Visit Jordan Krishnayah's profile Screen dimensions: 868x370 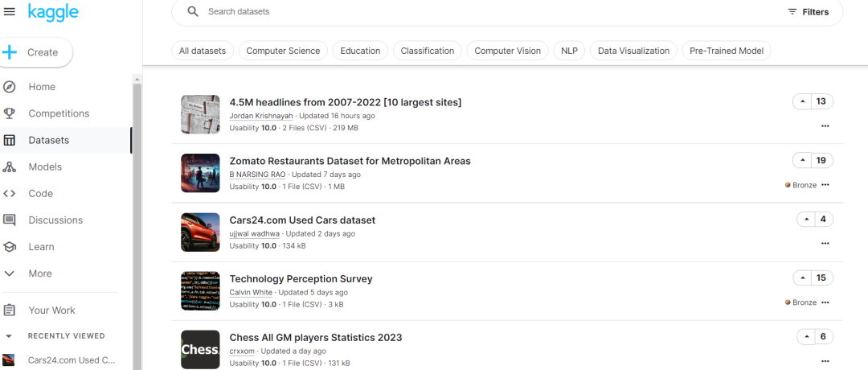click(261, 116)
